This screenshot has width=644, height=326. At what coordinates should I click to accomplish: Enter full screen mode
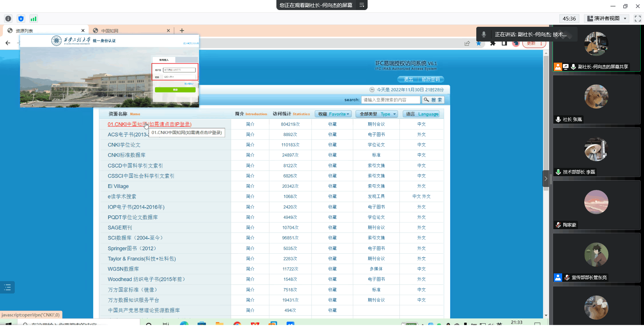tap(637, 19)
